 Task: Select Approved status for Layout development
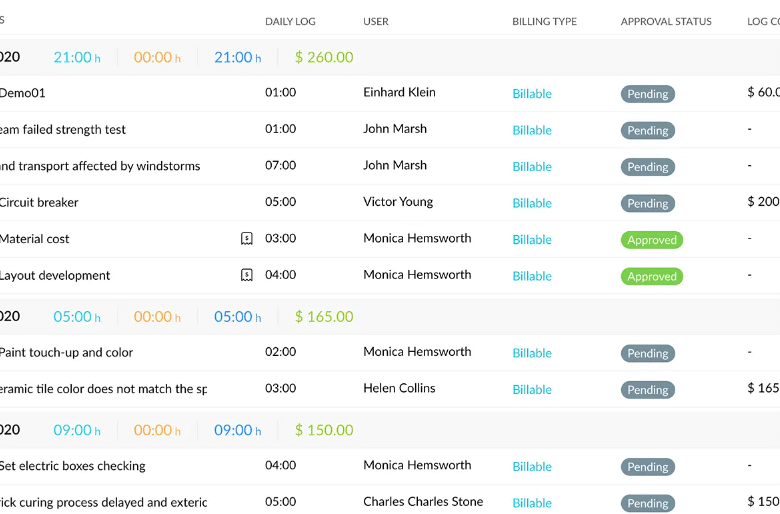tap(652, 276)
